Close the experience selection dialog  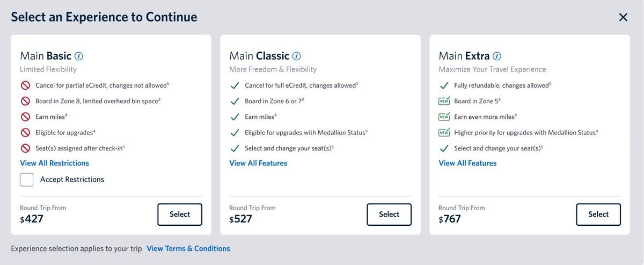tap(623, 17)
